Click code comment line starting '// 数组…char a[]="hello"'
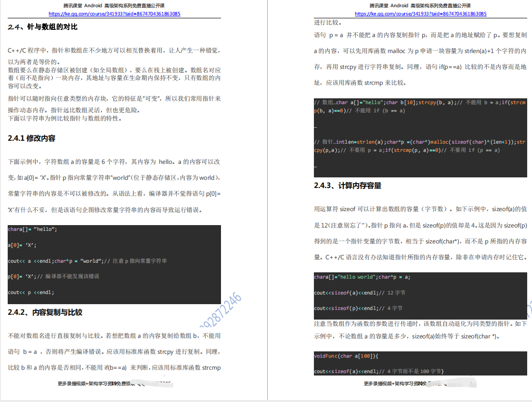The height and width of the screenshot is (402, 532). [420, 102]
